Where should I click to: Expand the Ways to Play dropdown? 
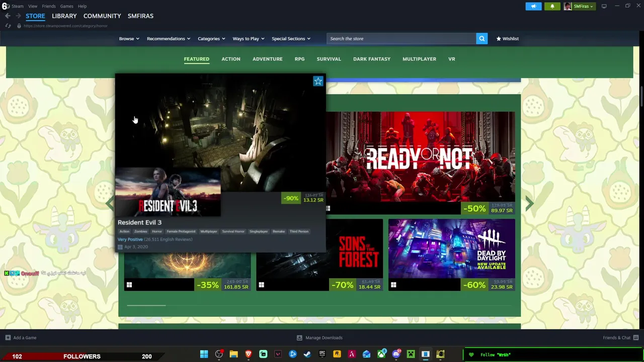[249, 39]
